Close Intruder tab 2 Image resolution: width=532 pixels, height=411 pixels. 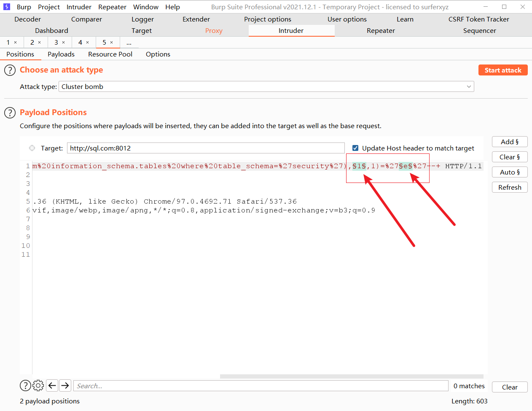pos(40,43)
